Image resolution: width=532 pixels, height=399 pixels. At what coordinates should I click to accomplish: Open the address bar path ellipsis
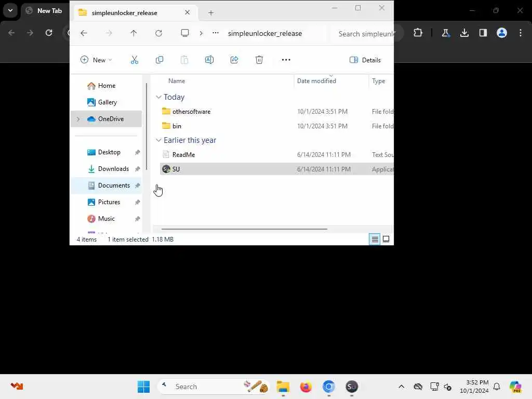[216, 33]
